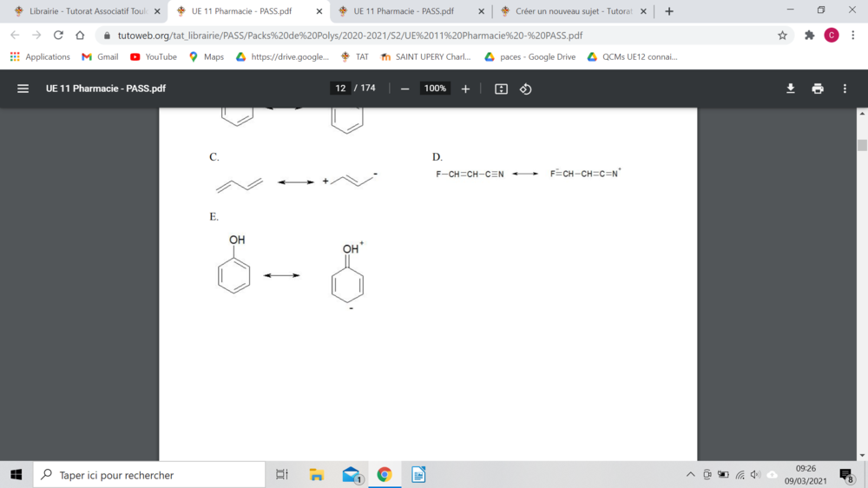Show hidden system tray icons
The height and width of the screenshot is (488, 868).
click(690, 475)
